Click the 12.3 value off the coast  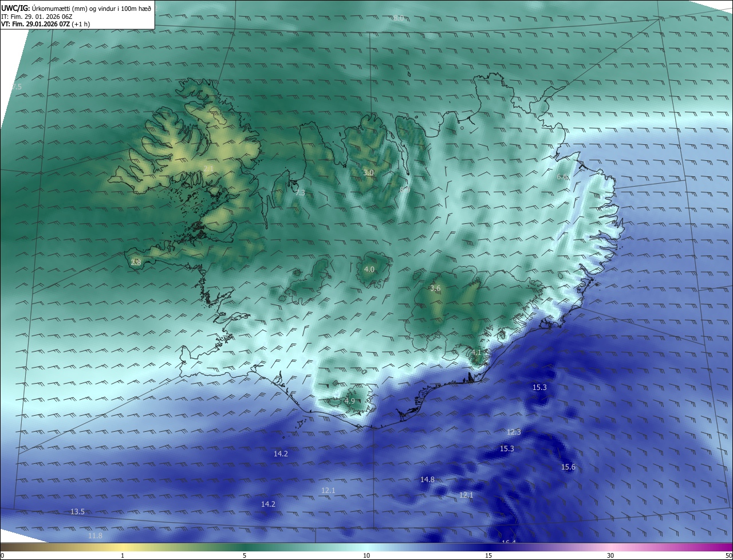(514, 432)
